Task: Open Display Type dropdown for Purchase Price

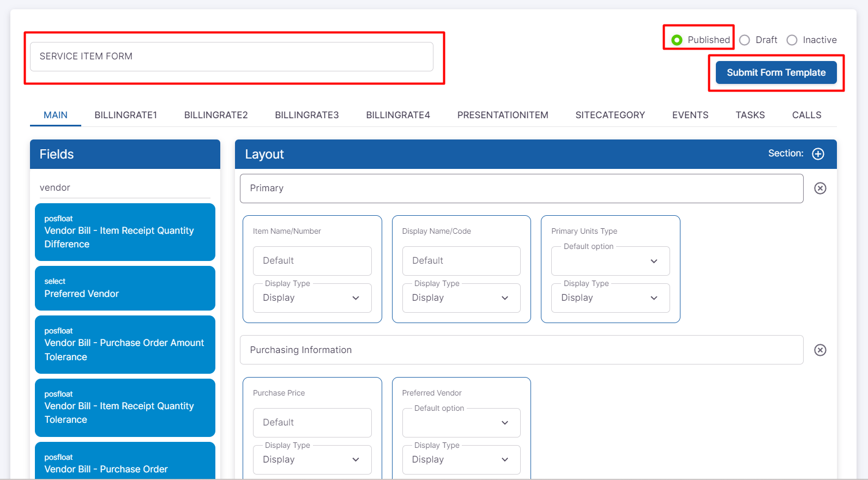Action: coord(312,460)
